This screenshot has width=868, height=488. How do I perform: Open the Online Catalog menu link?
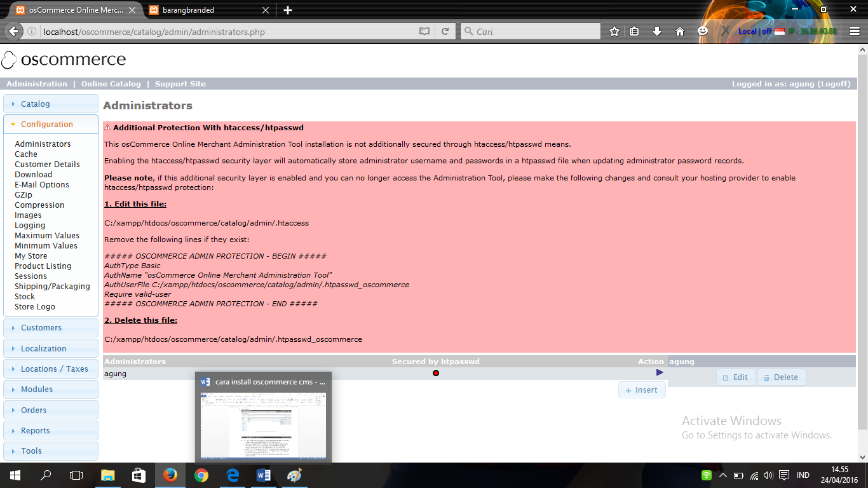tap(111, 84)
